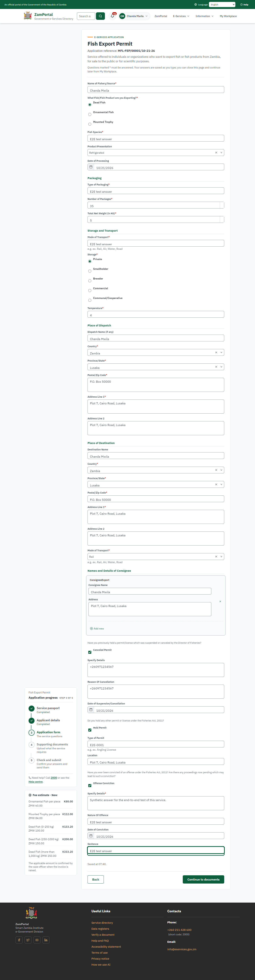Click the ZamPortal coat of arms logo

click(28, 16)
